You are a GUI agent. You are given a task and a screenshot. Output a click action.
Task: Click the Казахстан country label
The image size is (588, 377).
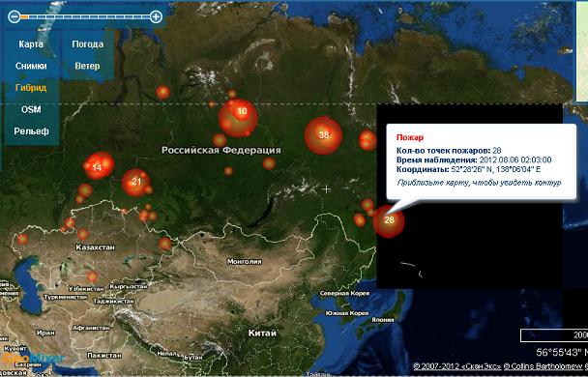pos(95,247)
